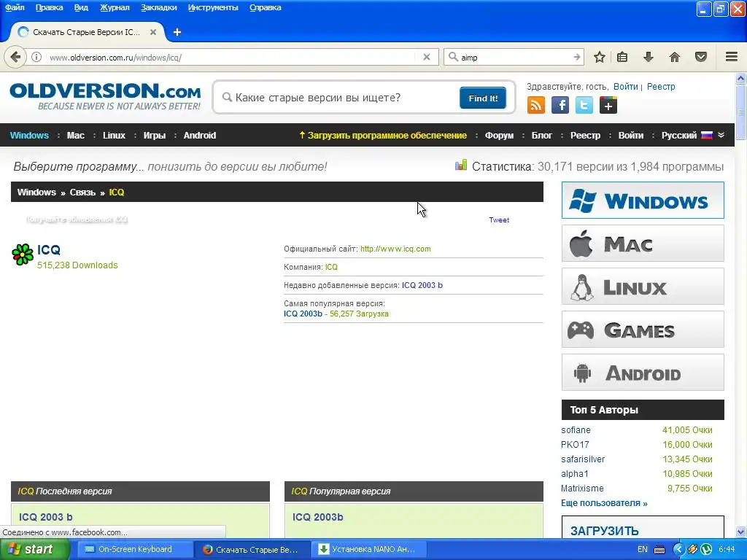Click 'Загрузить программное обеспечение' link

(383, 135)
